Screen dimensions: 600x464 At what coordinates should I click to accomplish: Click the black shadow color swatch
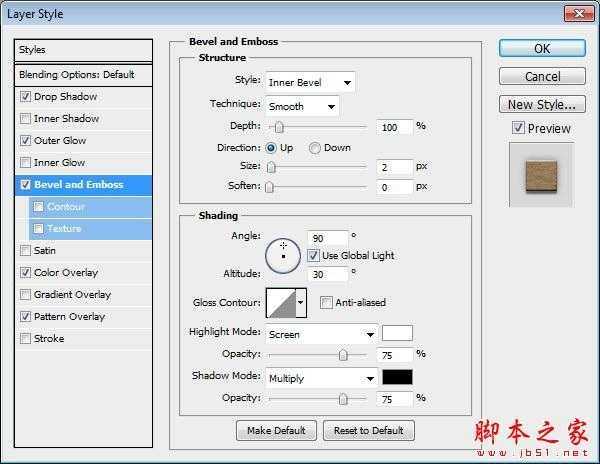(x=397, y=378)
